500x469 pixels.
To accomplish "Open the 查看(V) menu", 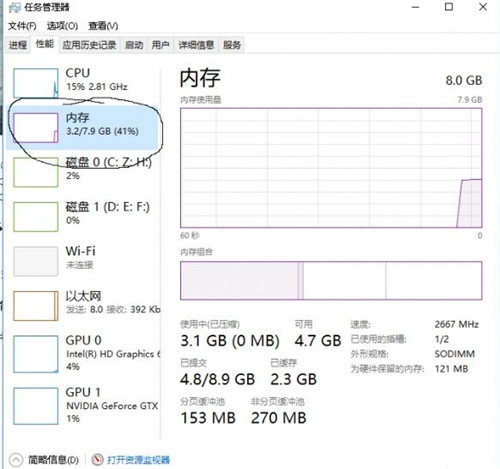I will point(103,26).
